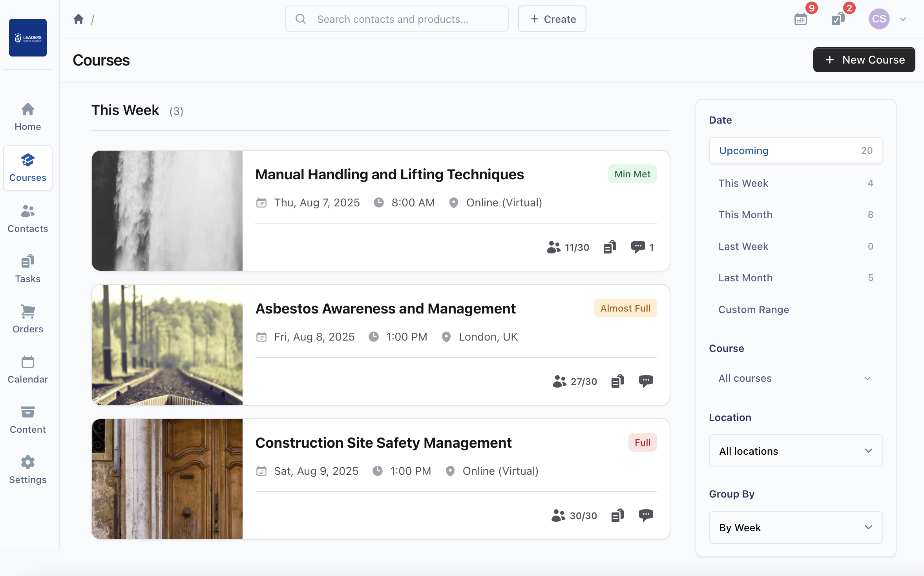This screenshot has width=924, height=576.
Task: Select the This Week date filter
Action: coord(796,183)
